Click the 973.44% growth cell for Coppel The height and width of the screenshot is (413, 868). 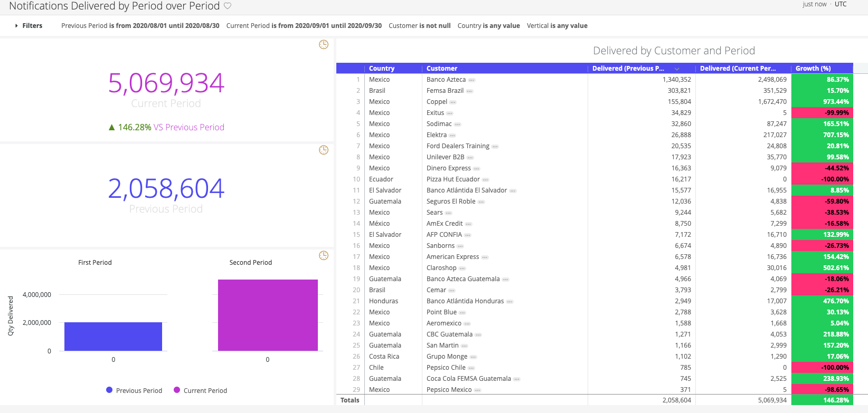823,102
